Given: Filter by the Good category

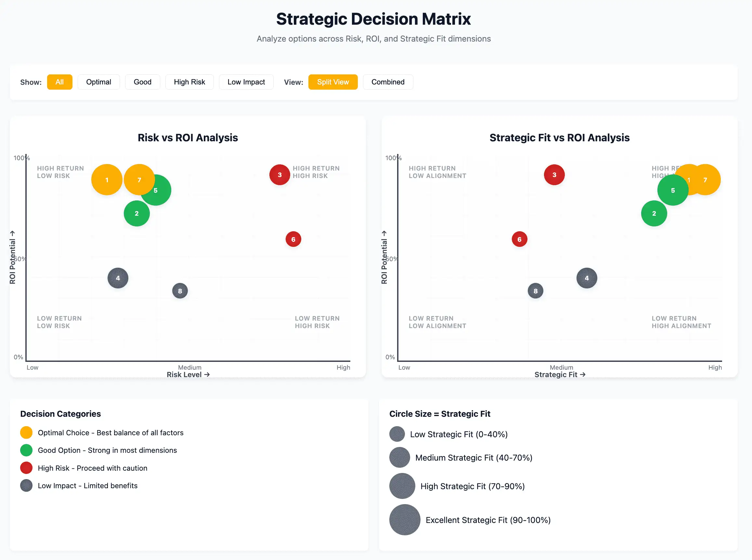Looking at the screenshot, I should (x=142, y=82).
